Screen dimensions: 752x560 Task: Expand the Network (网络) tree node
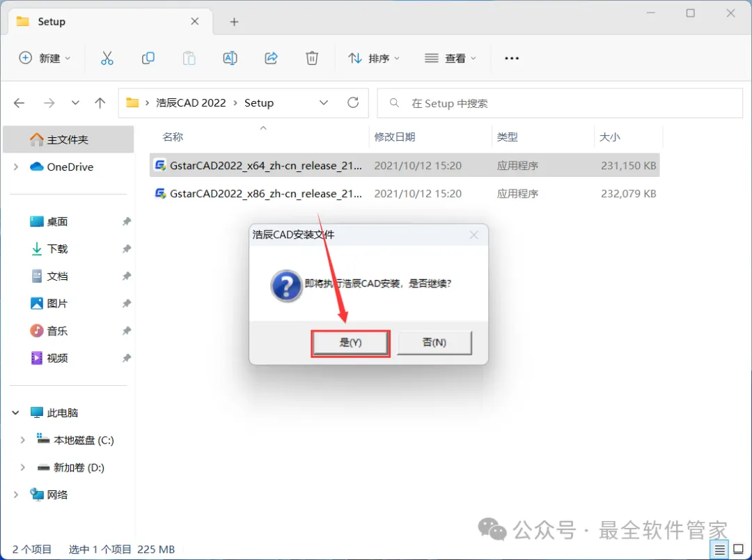16,495
